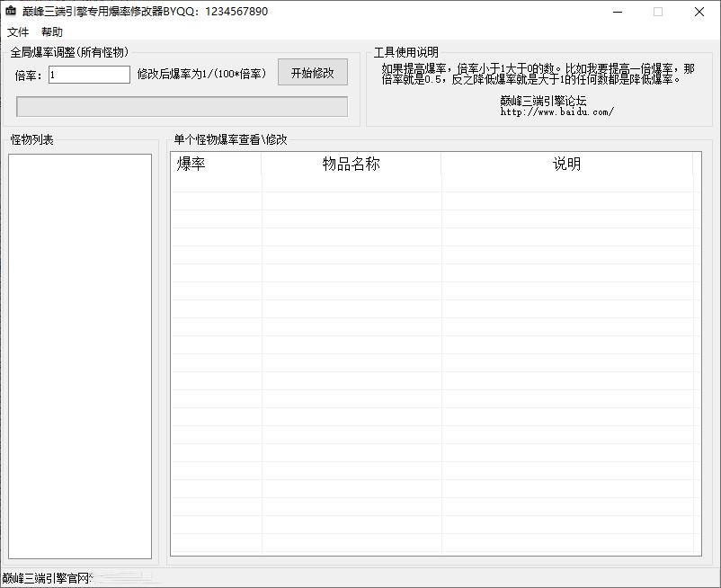721x588 pixels.
Task: Focus the 倍率 input field
Action: 89,75
